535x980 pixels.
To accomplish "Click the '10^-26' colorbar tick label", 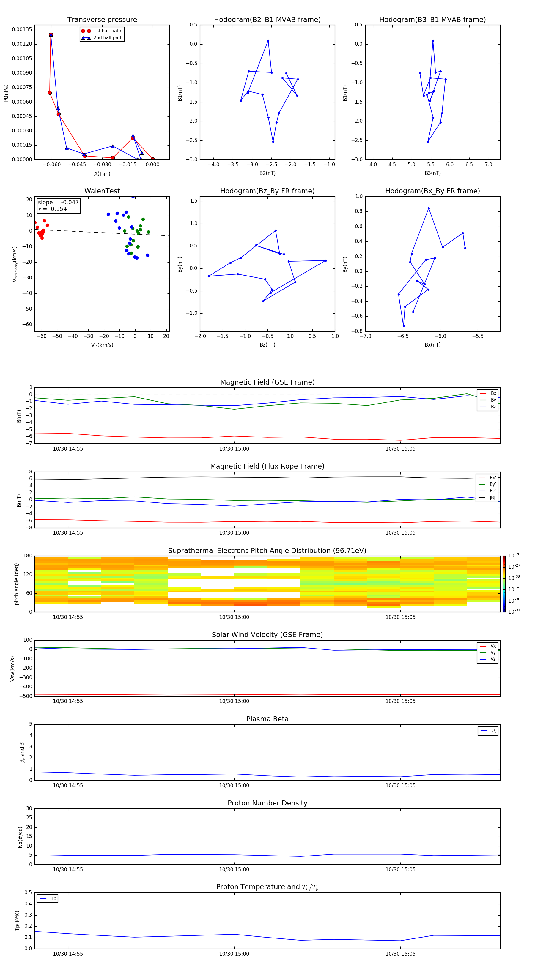I will [514, 555].
